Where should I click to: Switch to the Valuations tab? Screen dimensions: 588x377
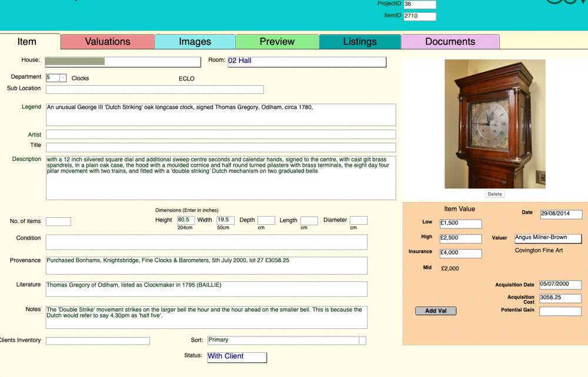click(x=107, y=42)
